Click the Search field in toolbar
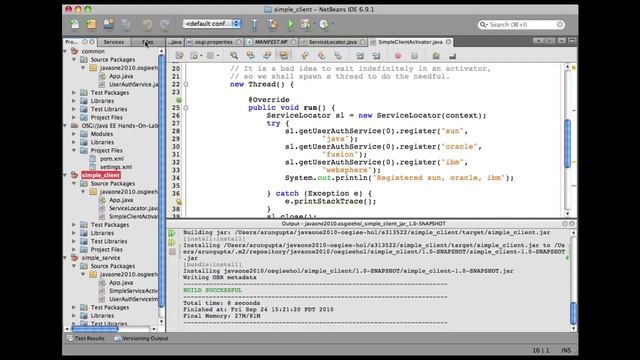Viewport: 640px width, 360px height. click(x=521, y=24)
